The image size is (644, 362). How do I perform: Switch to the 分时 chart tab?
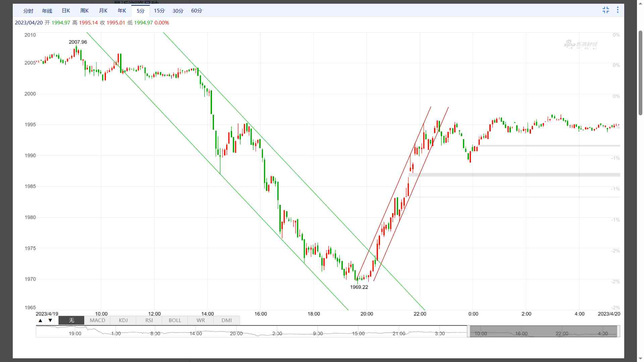pyautogui.click(x=28, y=11)
